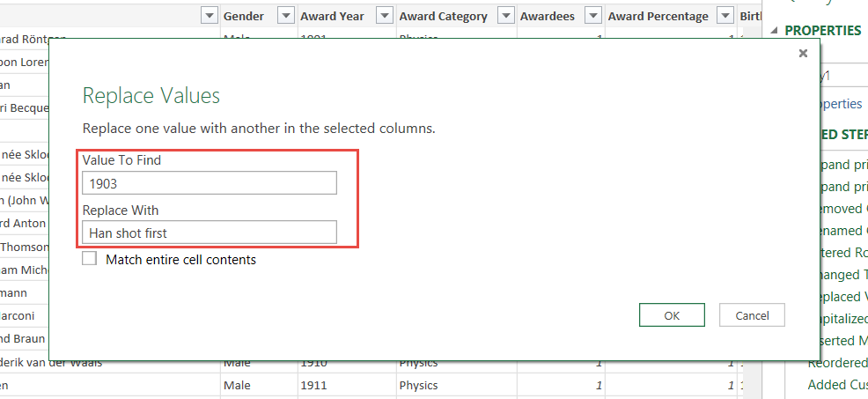868x399 pixels.
Task: Enable Match entire cell contents checkbox
Action: tap(89, 259)
